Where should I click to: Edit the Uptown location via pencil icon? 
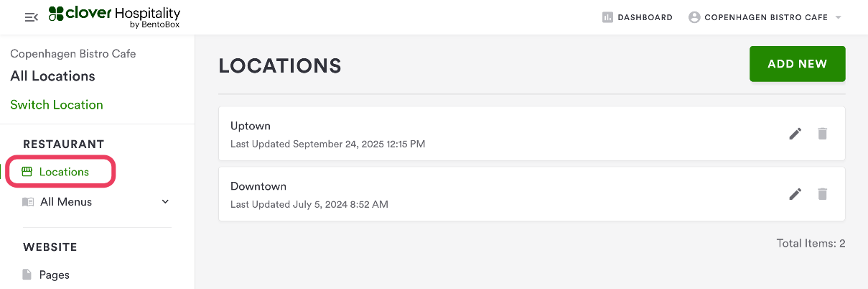click(795, 134)
